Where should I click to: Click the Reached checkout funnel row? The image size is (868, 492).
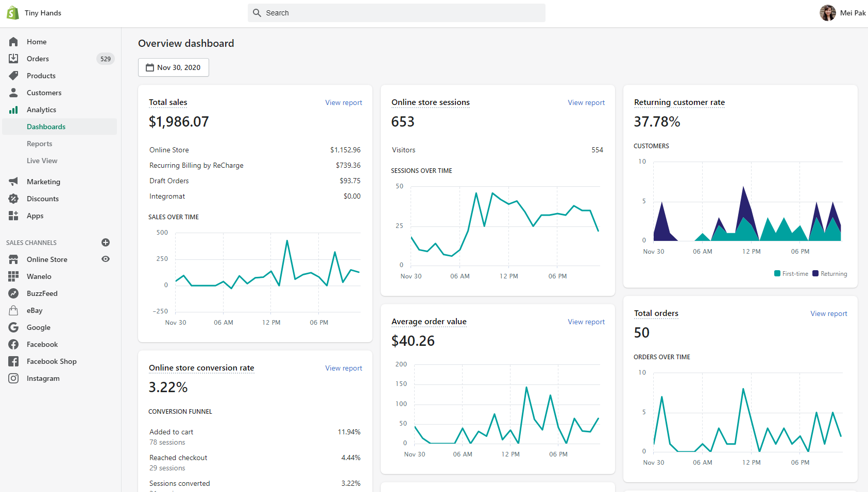tap(255, 463)
